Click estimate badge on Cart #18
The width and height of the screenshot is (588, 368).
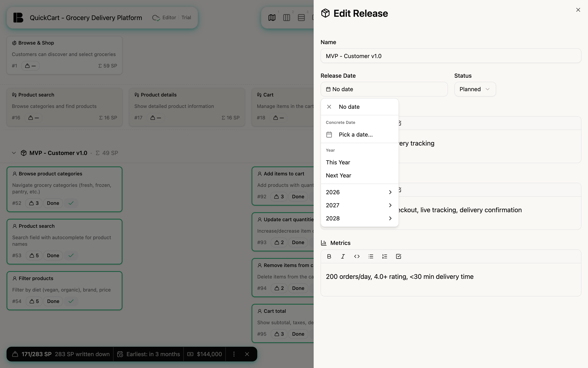pos(278,118)
